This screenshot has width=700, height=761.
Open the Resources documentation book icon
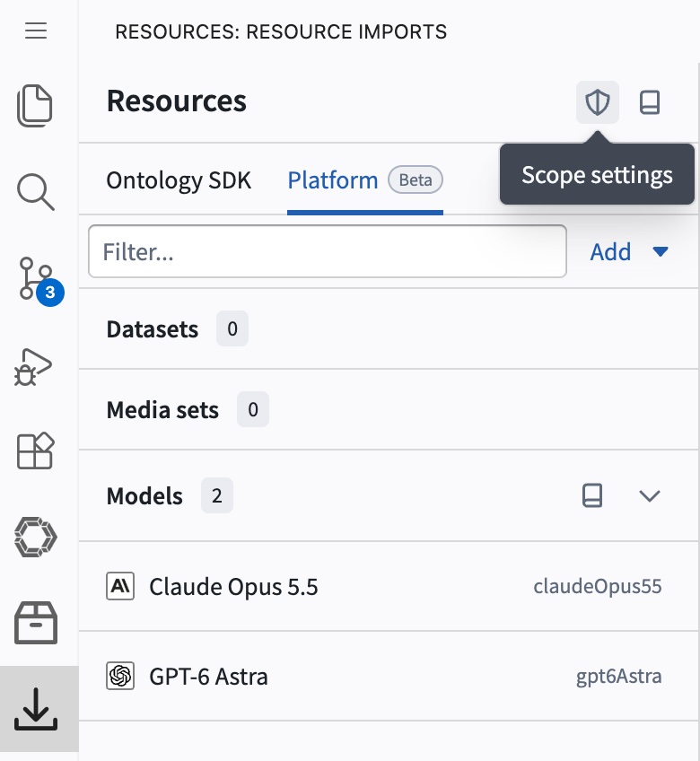650,102
